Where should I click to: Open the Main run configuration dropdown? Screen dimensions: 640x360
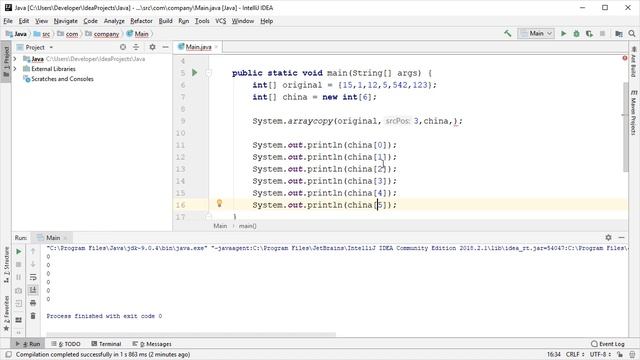[x=536, y=33]
